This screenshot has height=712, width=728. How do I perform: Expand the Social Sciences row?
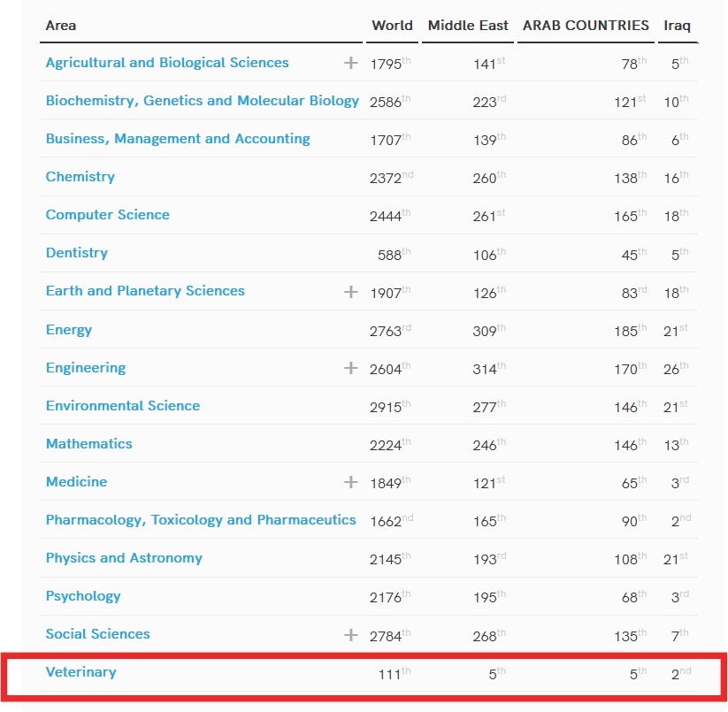[x=351, y=634]
